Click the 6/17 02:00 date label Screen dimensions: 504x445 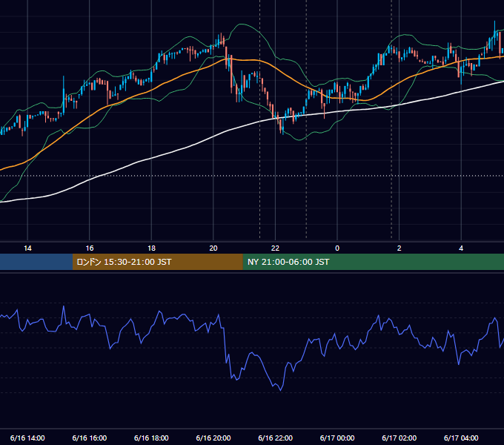pyautogui.click(x=399, y=438)
